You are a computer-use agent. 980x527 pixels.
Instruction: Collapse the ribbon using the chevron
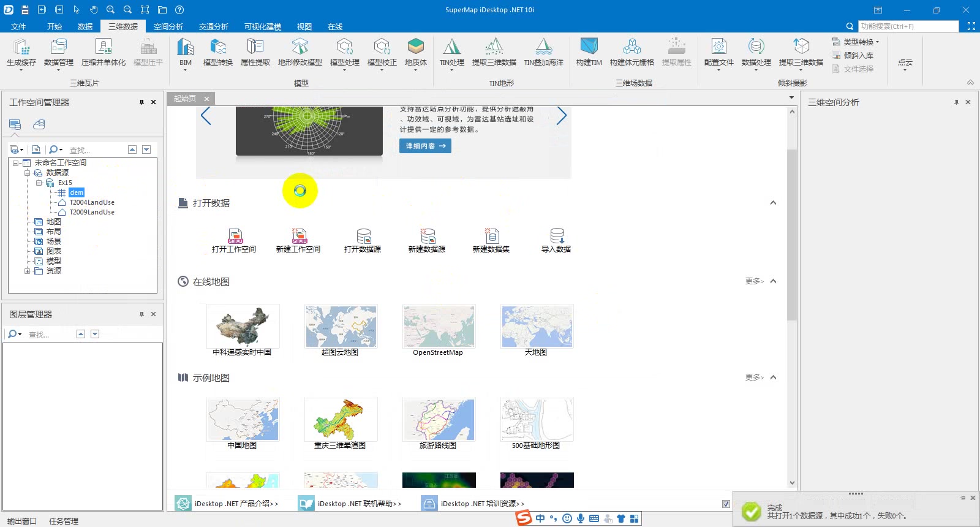pyautogui.click(x=970, y=82)
